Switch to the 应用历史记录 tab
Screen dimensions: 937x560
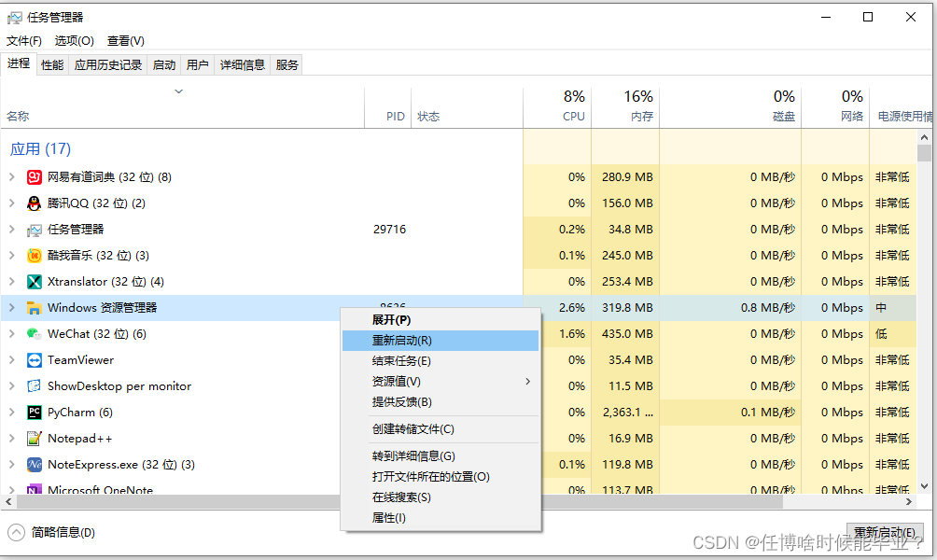click(108, 64)
